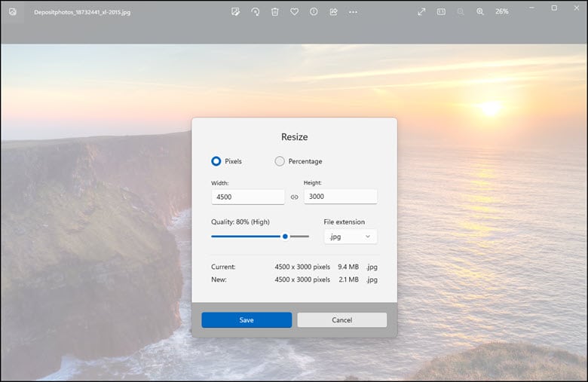Click the current file size '9.4 MB'

click(348, 267)
